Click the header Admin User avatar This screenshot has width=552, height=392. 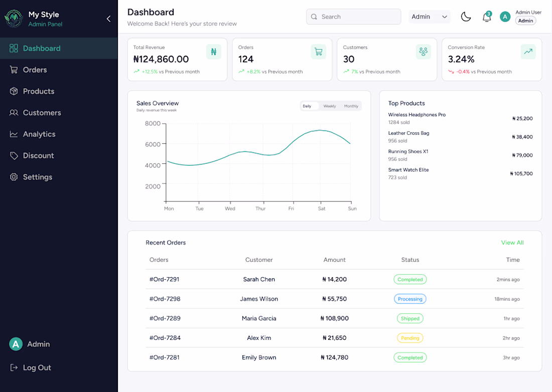(505, 17)
